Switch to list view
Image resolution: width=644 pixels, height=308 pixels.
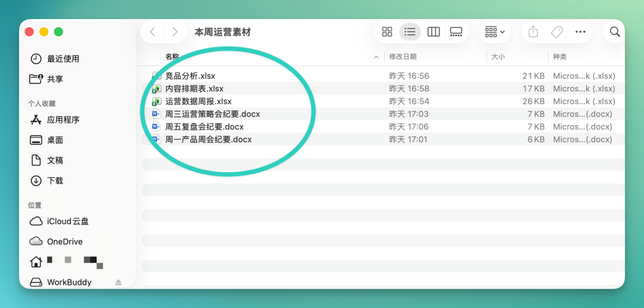click(x=410, y=32)
